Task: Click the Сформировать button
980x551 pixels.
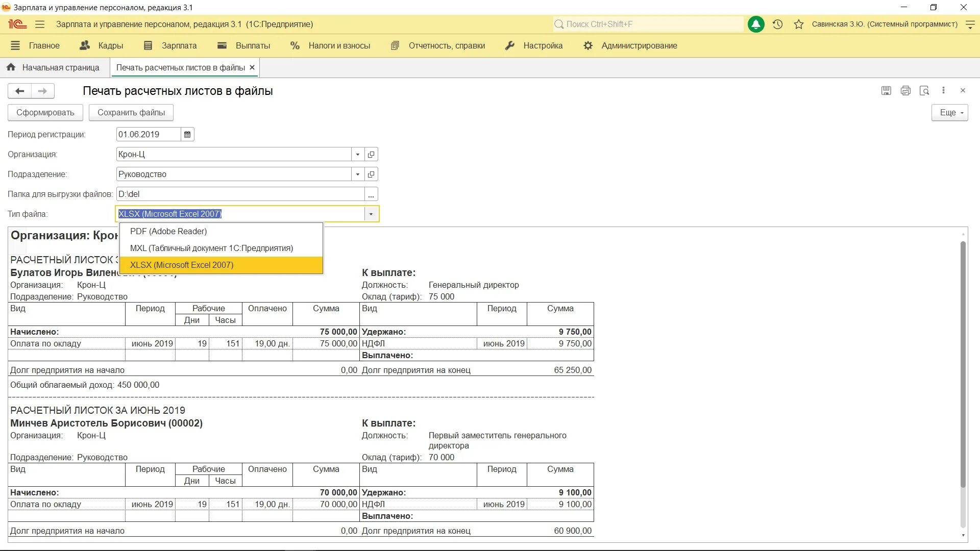Action: pos(45,113)
